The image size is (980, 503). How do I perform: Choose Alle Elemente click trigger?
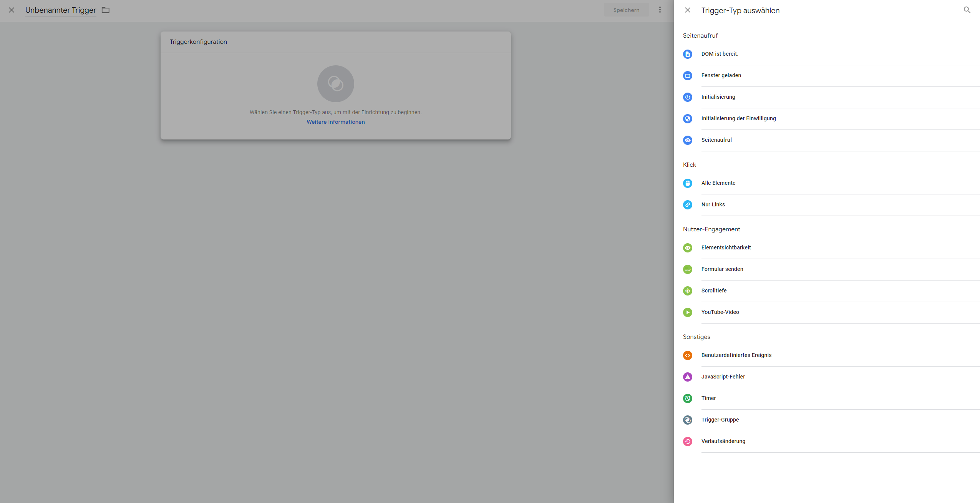pos(831,183)
